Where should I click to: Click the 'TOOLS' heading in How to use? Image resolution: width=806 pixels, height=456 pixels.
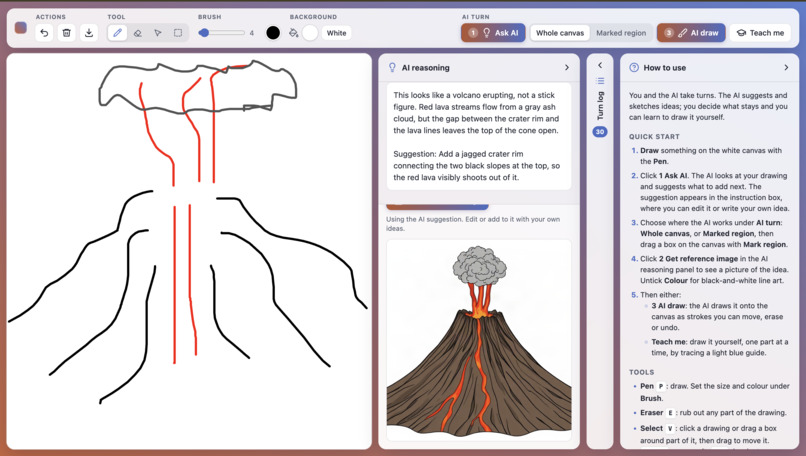[642, 372]
